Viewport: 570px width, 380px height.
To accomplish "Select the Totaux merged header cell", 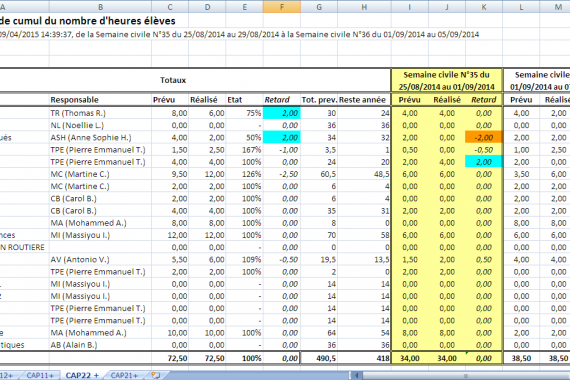I will [x=173, y=80].
